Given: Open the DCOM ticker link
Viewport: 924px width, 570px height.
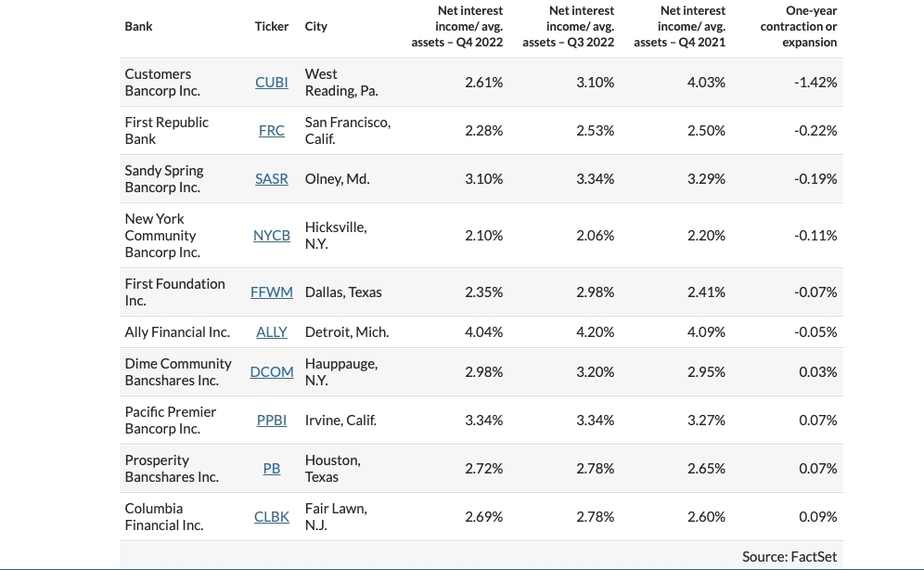Looking at the screenshot, I should coord(271,372).
